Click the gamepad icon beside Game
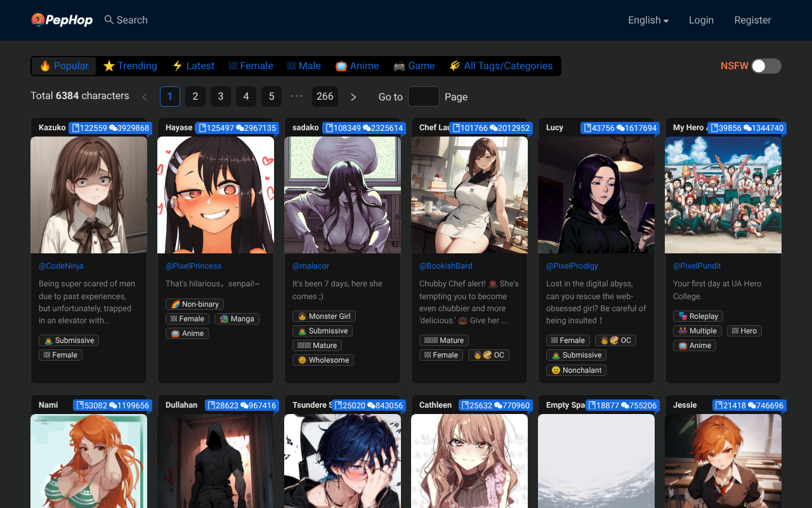Viewport: 812px width, 508px height. click(x=399, y=66)
